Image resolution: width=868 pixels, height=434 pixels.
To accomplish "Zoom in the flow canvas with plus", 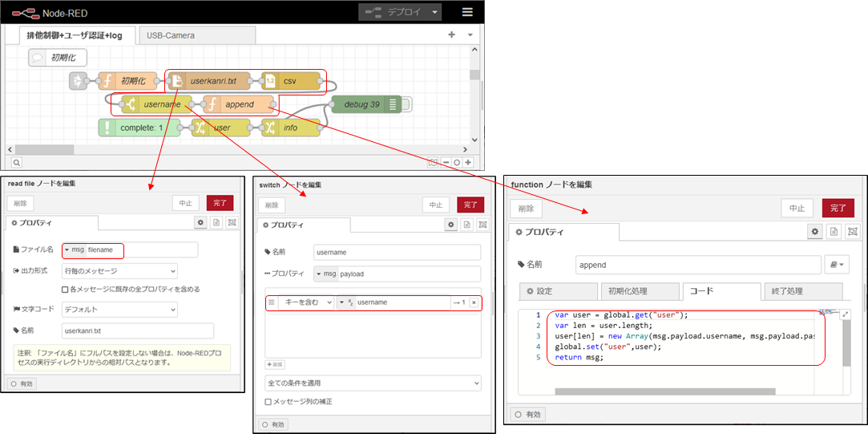I will pos(468,162).
